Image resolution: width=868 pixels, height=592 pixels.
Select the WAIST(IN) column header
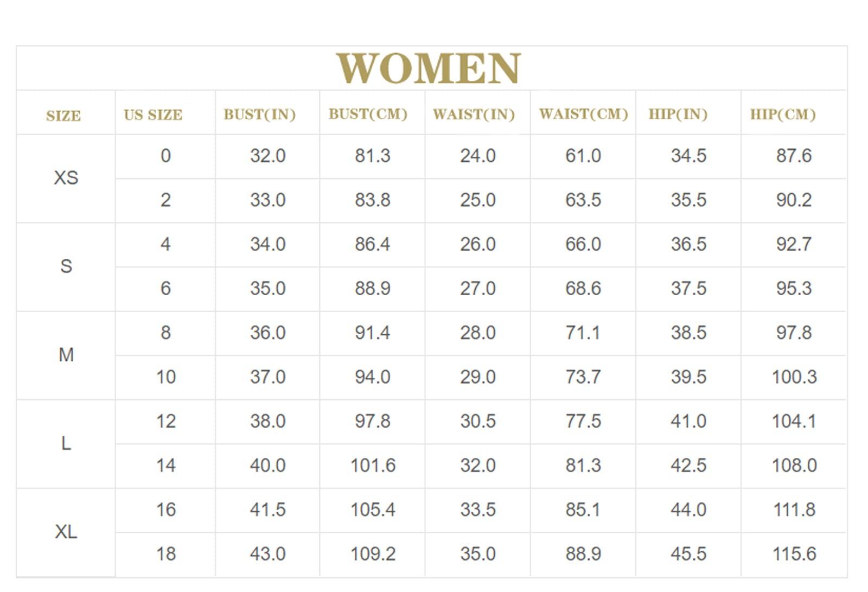tap(474, 114)
